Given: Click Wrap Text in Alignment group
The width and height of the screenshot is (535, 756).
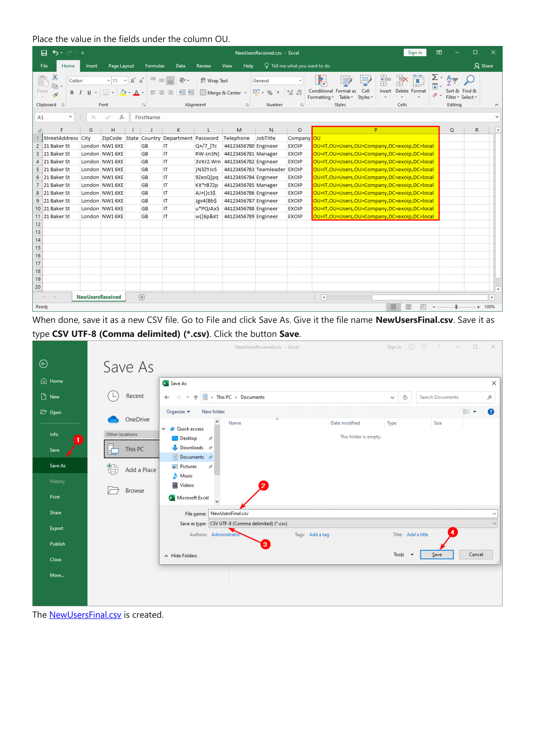Looking at the screenshot, I should click(214, 81).
